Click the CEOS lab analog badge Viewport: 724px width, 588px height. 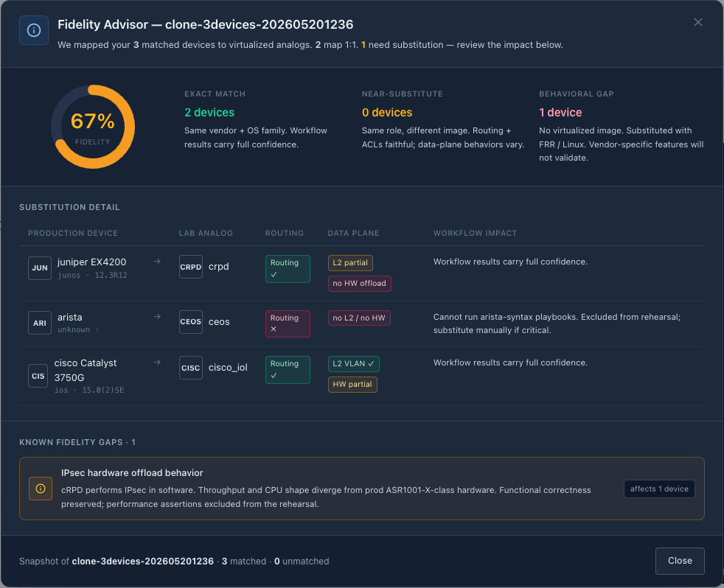coord(191,322)
